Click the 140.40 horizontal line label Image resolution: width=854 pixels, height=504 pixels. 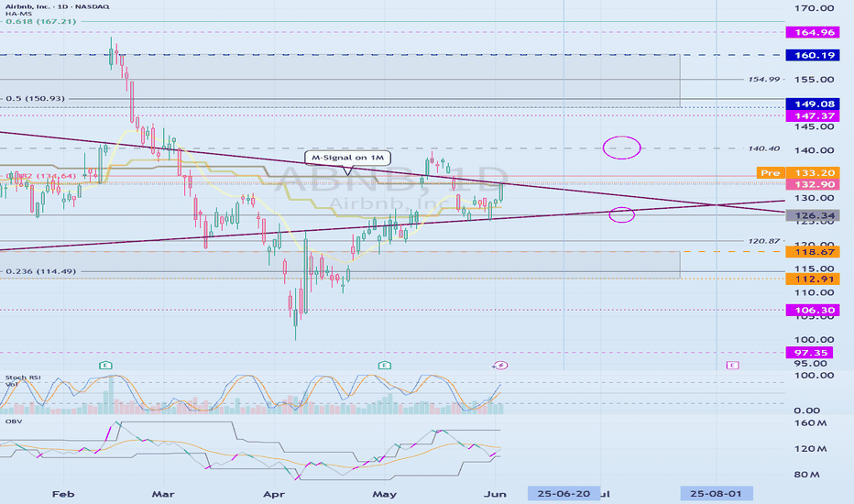pos(763,148)
